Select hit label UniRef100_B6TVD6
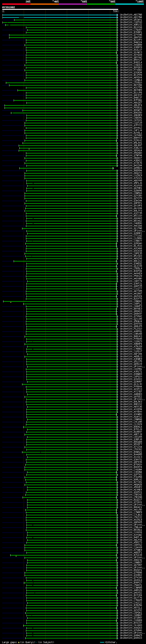 tap(131, 85)
